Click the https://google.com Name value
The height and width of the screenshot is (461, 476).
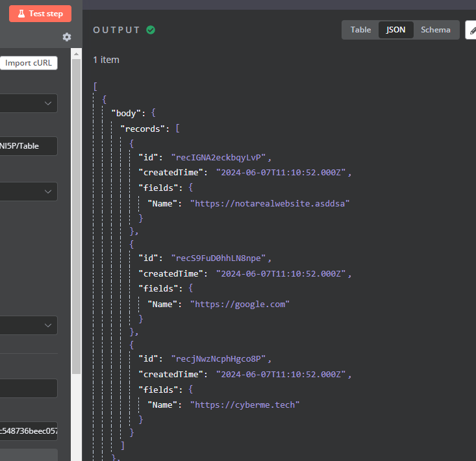click(240, 303)
